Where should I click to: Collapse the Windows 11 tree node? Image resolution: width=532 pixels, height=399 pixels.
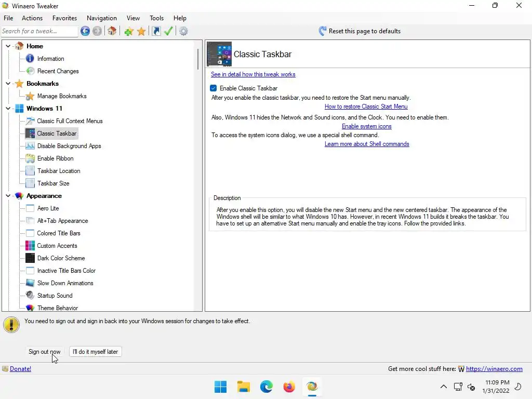pos(8,109)
